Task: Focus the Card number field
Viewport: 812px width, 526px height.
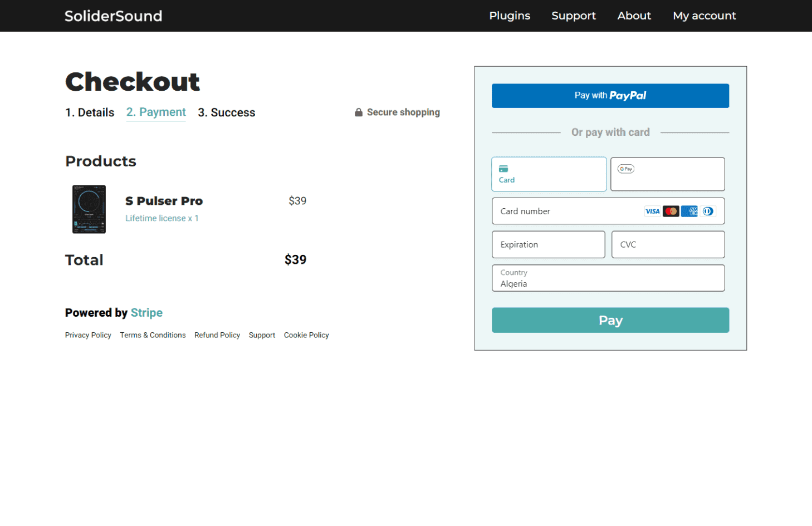Action: 568,212
